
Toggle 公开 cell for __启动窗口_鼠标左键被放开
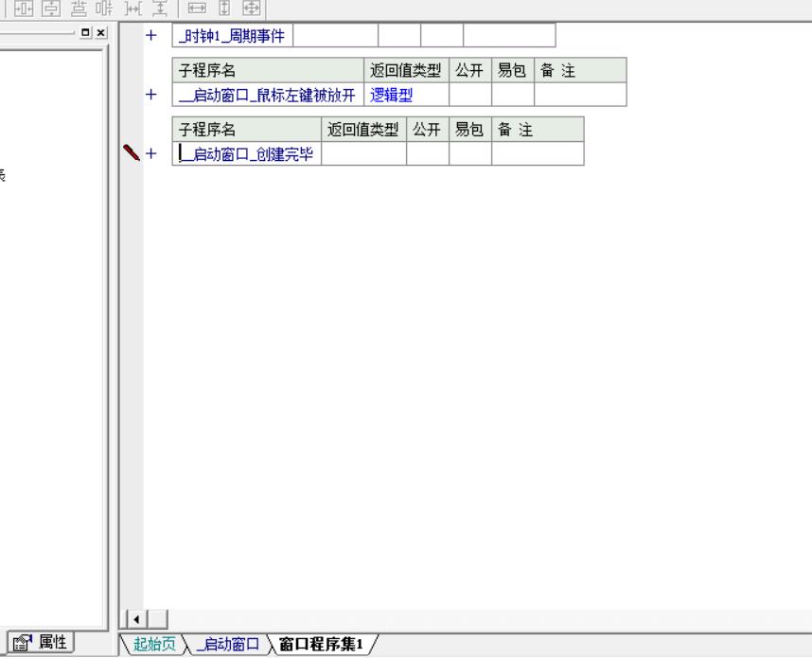470,95
